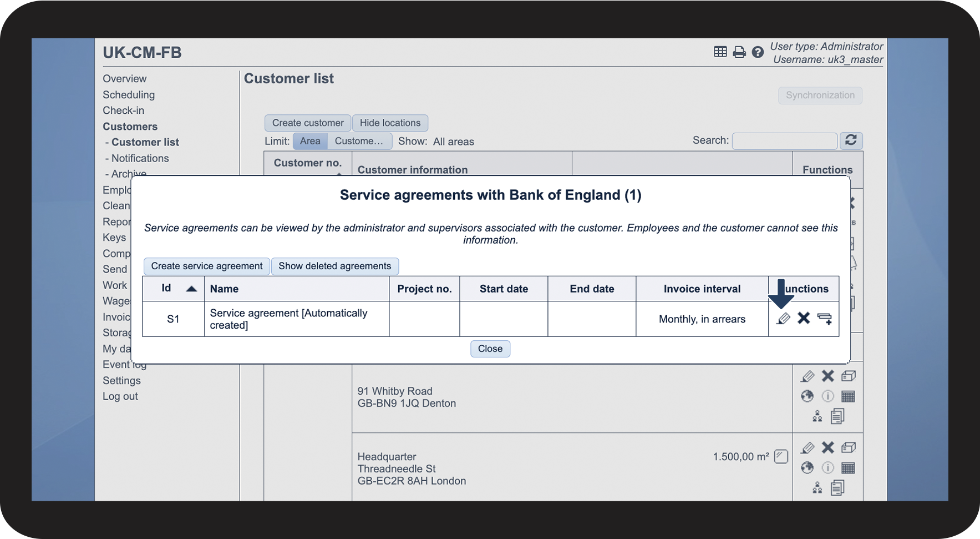The width and height of the screenshot is (980, 539).
Task: Open the table view icon in header
Action: (x=720, y=52)
